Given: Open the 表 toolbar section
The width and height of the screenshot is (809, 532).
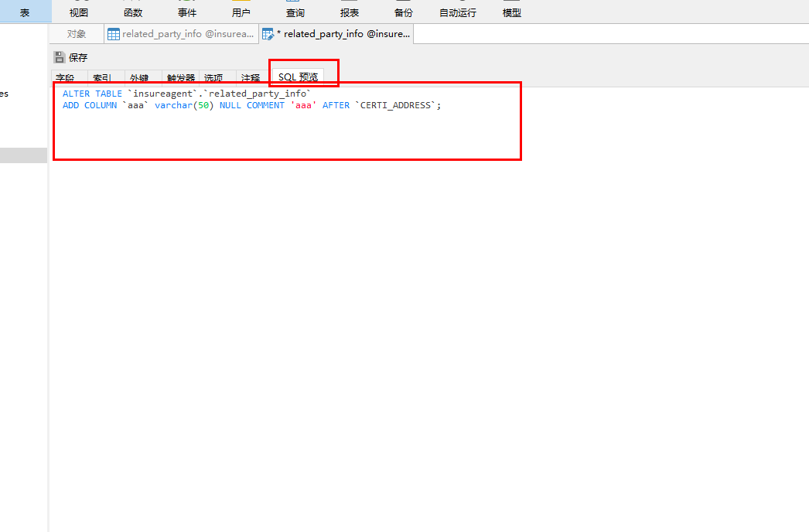Looking at the screenshot, I should click(x=25, y=12).
